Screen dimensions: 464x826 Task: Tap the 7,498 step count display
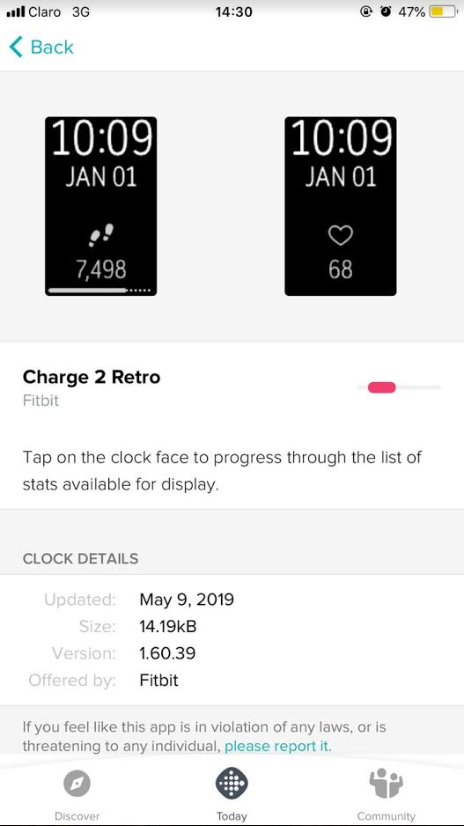(101, 270)
